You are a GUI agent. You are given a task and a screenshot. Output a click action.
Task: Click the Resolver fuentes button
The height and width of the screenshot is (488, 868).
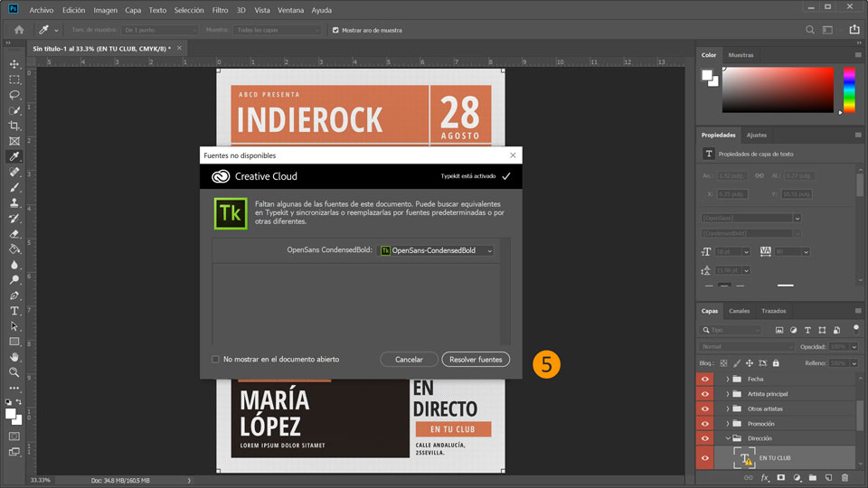[476, 360]
